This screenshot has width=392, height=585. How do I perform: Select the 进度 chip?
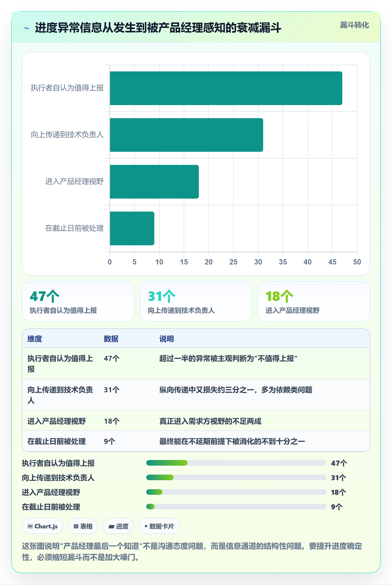click(118, 526)
